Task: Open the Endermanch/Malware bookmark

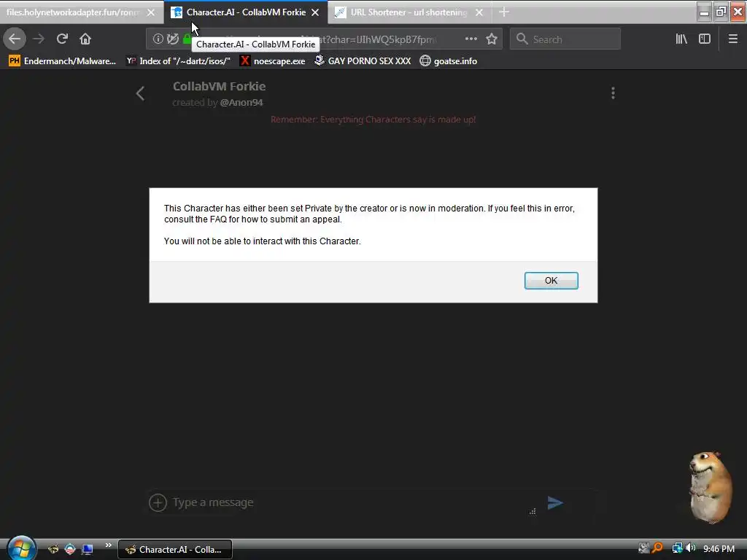Action: pyautogui.click(x=63, y=61)
